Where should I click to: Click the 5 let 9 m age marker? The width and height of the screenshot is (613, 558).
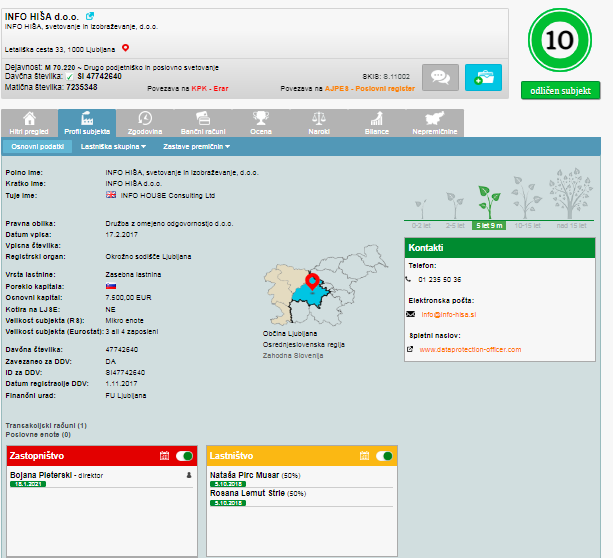(489, 225)
